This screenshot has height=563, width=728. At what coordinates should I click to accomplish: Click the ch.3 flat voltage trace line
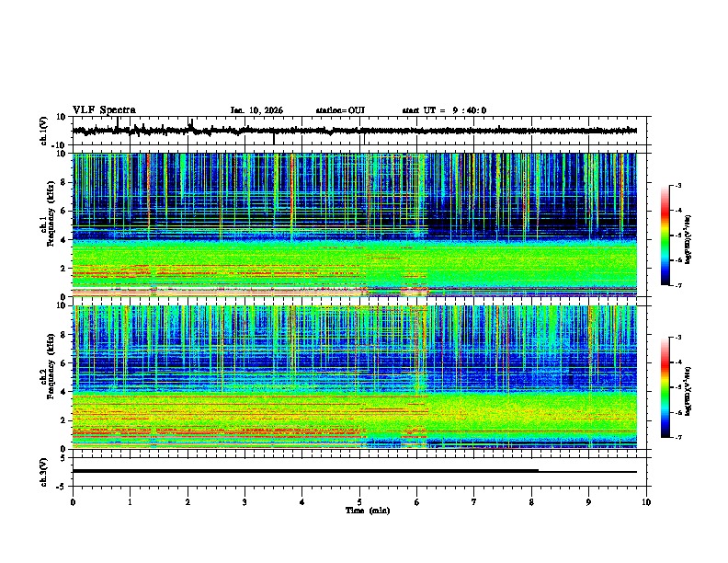point(355,471)
